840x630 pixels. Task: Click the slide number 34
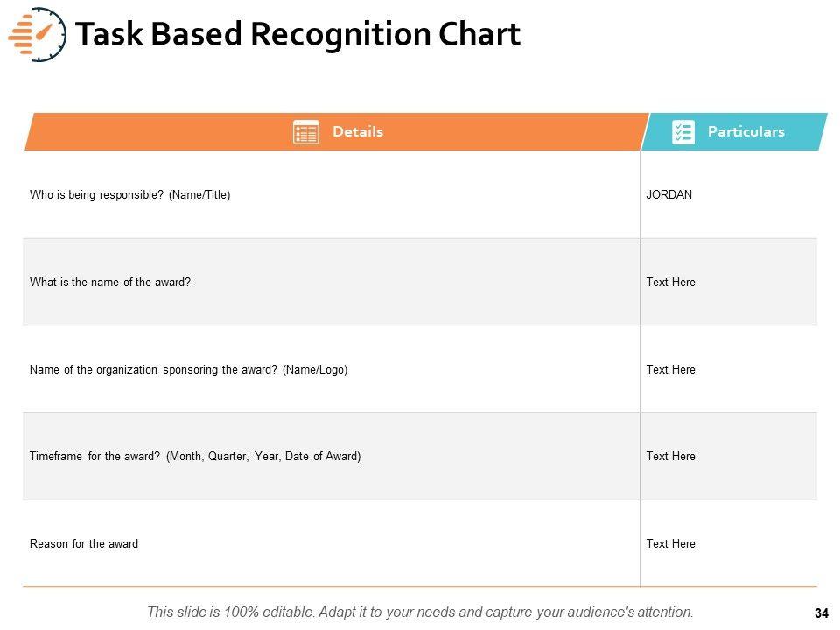point(821,613)
